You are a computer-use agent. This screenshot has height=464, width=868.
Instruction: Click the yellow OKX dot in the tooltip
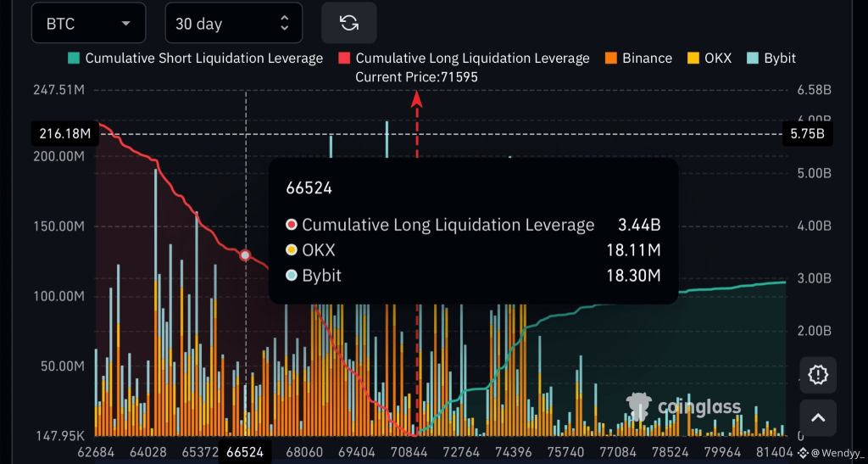point(292,250)
